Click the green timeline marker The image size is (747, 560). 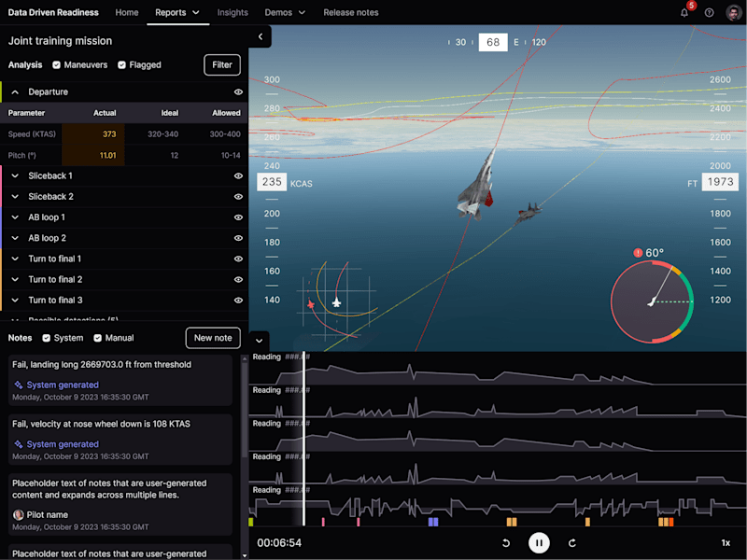tap(250, 523)
